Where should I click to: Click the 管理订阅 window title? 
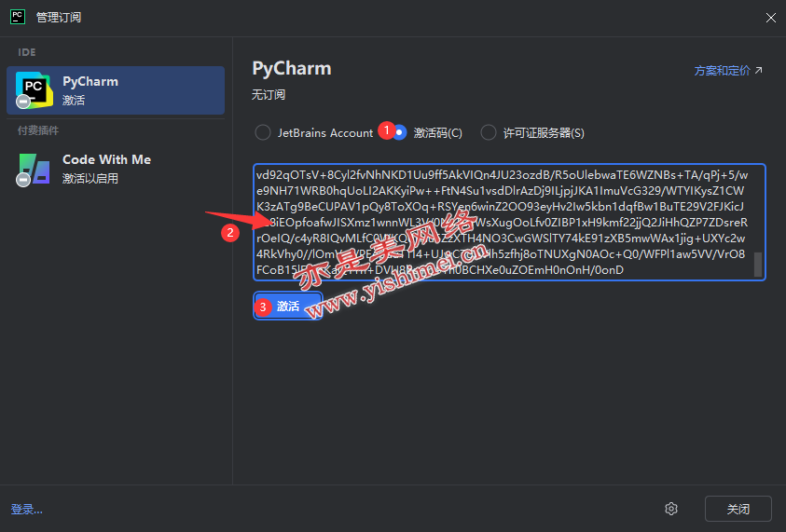pyautogui.click(x=59, y=17)
